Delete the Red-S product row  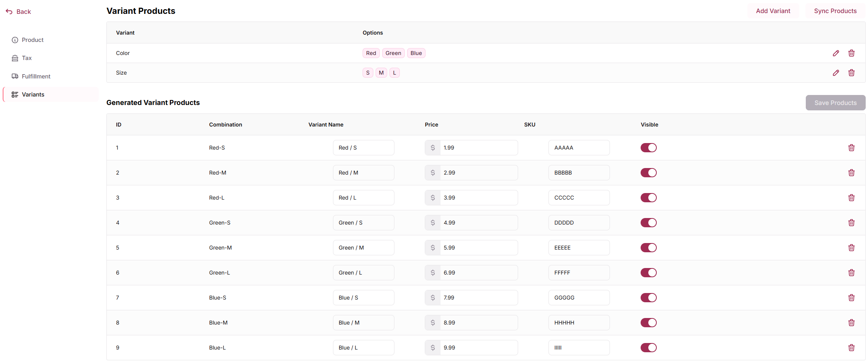[851, 148]
